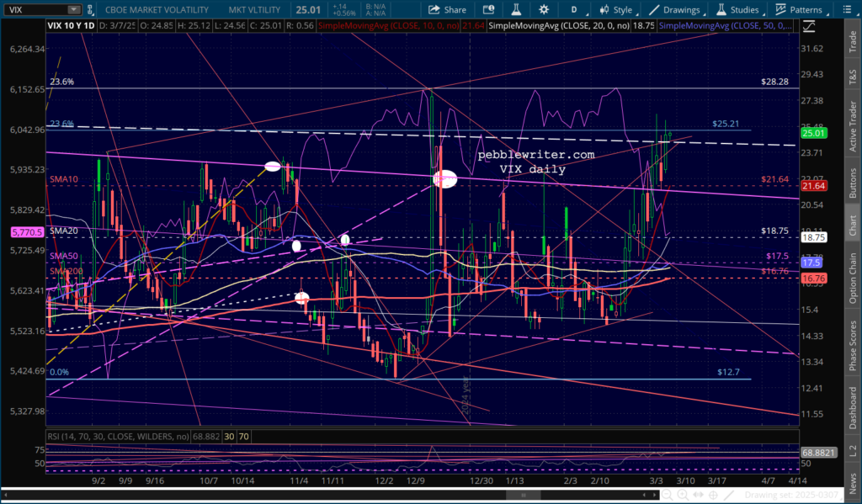Open the Patterns dropdown menu

(x=801, y=9)
